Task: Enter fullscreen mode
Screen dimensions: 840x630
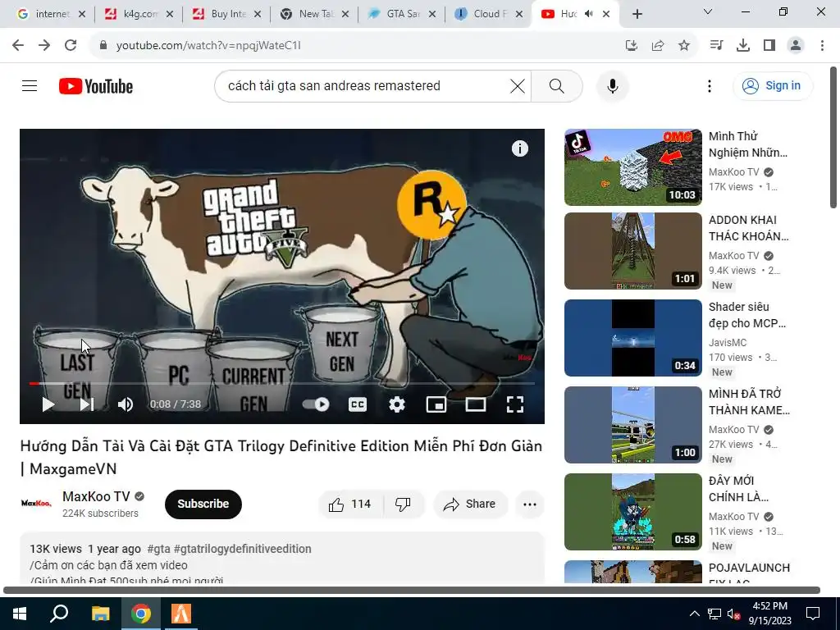Action: (x=515, y=404)
